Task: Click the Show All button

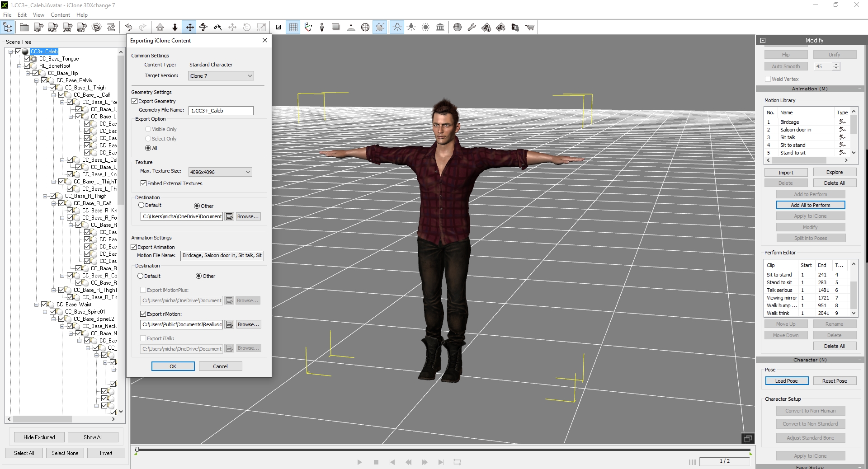Action: [93, 437]
